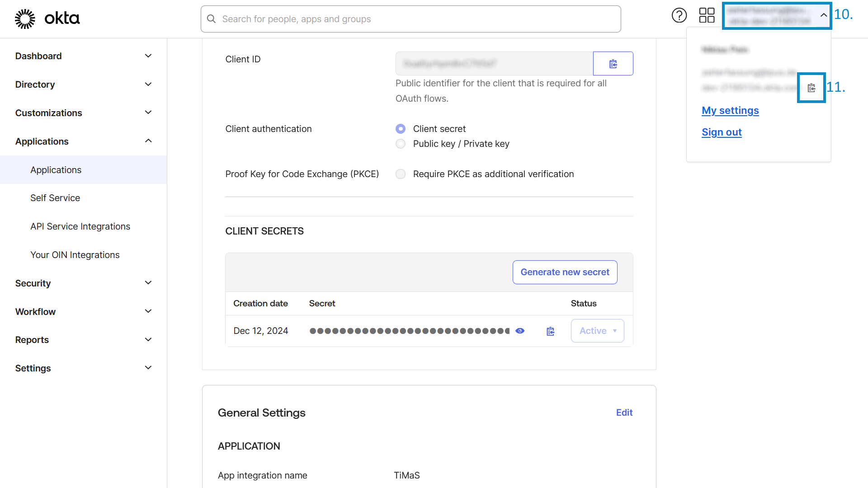Open My settings link

pos(730,111)
